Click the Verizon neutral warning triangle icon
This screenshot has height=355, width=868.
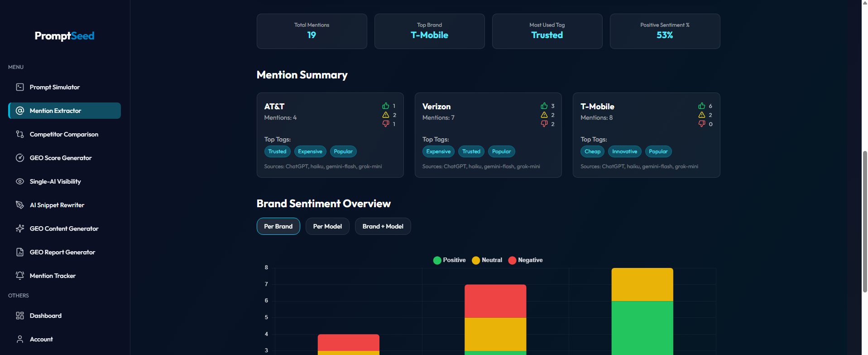point(544,115)
